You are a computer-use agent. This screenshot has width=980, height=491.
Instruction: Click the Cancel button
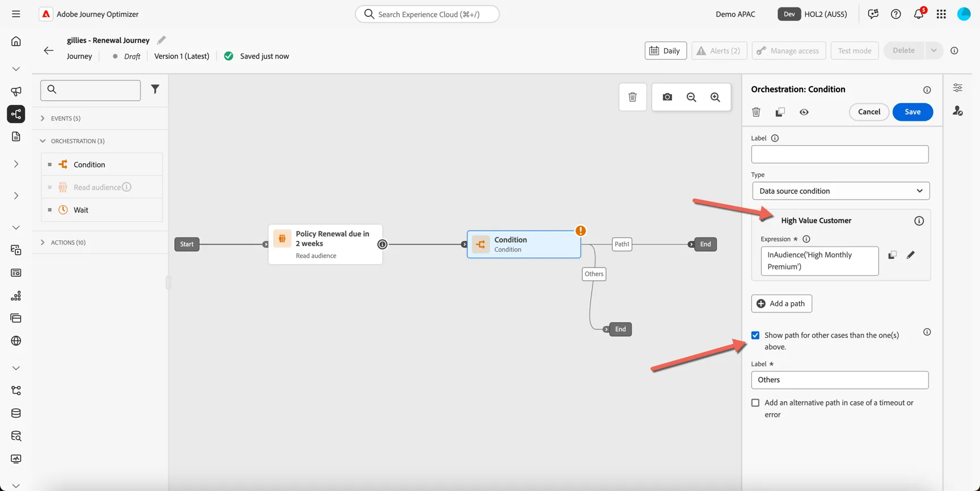[869, 112]
